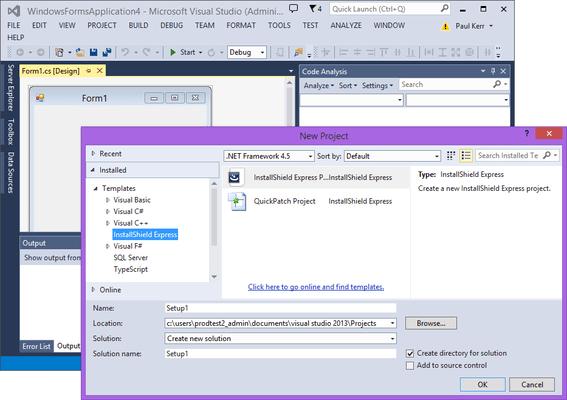Image resolution: width=567 pixels, height=400 pixels.
Task: Expand the Visual Basic templates node
Action: (107, 200)
